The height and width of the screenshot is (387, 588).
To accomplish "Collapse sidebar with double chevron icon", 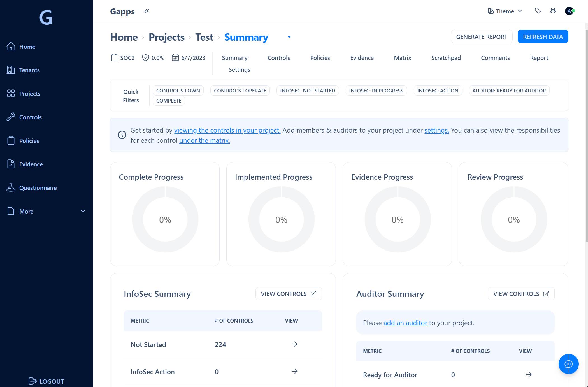I will (x=147, y=11).
